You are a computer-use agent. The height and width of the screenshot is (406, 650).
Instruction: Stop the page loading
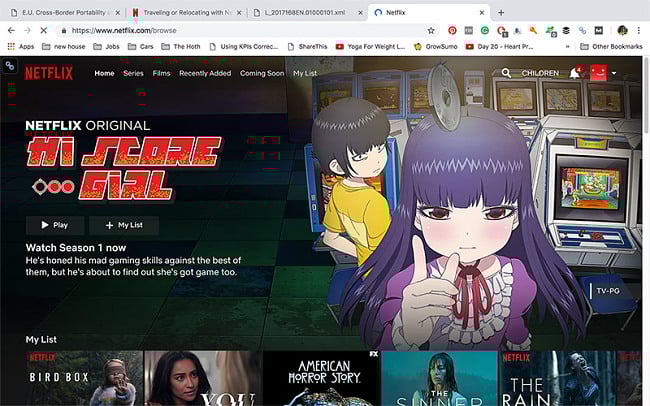coord(44,30)
